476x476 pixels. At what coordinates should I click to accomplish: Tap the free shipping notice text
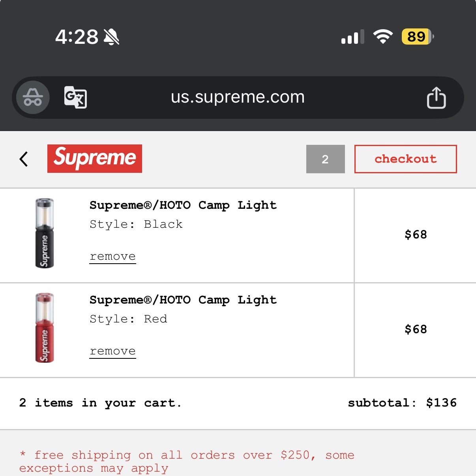pos(187,461)
